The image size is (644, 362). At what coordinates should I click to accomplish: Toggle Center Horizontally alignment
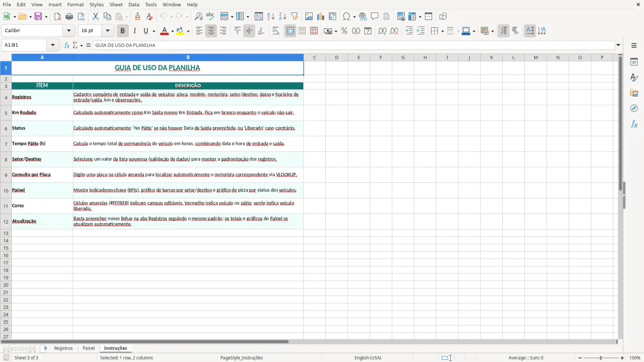click(211, 31)
